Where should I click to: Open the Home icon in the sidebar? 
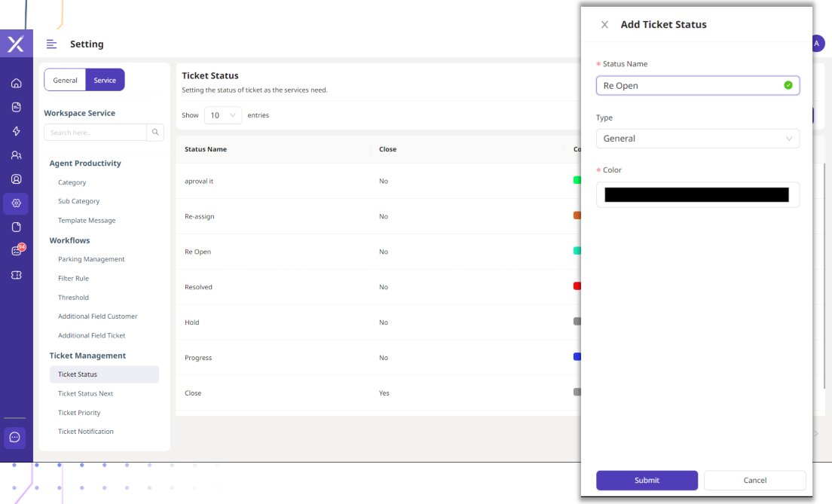coord(16,83)
